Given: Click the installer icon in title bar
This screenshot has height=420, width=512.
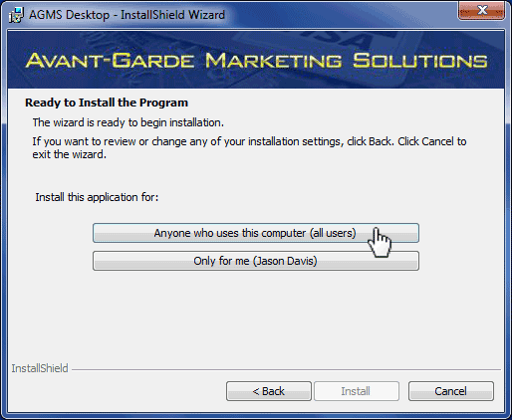Looking at the screenshot, I should click(16, 15).
